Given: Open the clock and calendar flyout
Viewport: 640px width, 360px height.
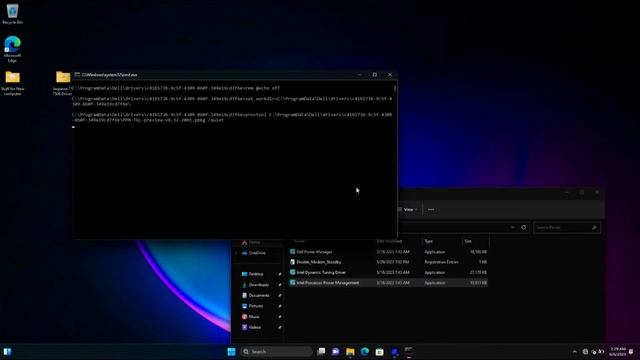Looking at the screenshot, I should tap(618, 351).
